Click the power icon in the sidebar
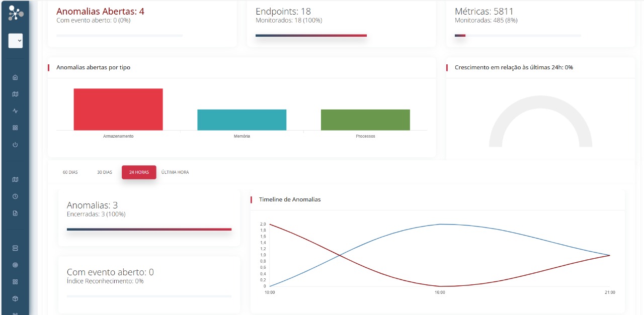644x315 pixels. pyautogui.click(x=15, y=145)
